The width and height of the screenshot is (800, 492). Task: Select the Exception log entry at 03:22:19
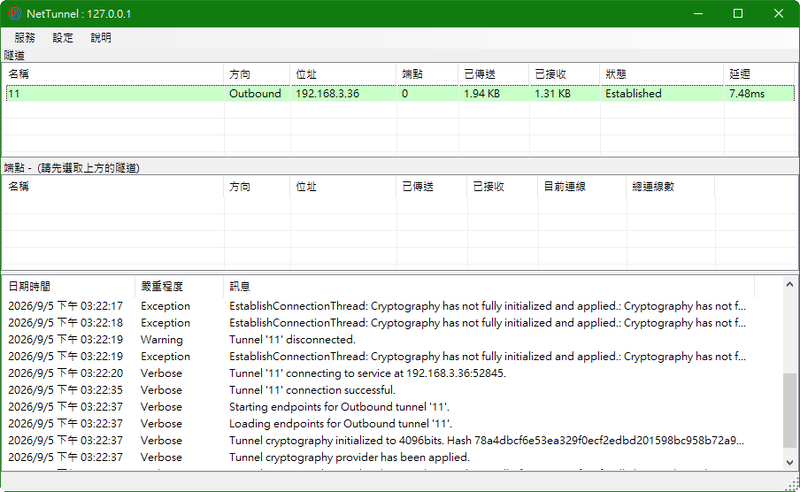click(x=378, y=356)
